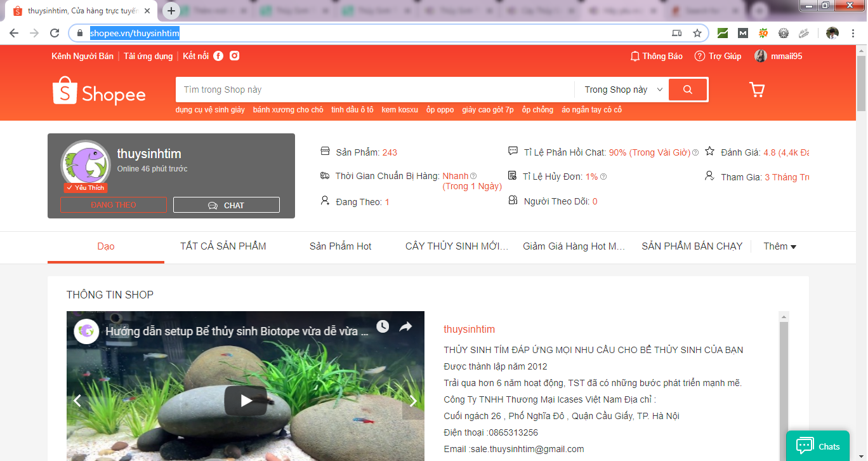Screen dimensions: 868x461
Task: Click the M extension icon in the toolbar
Action: (x=743, y=33)
